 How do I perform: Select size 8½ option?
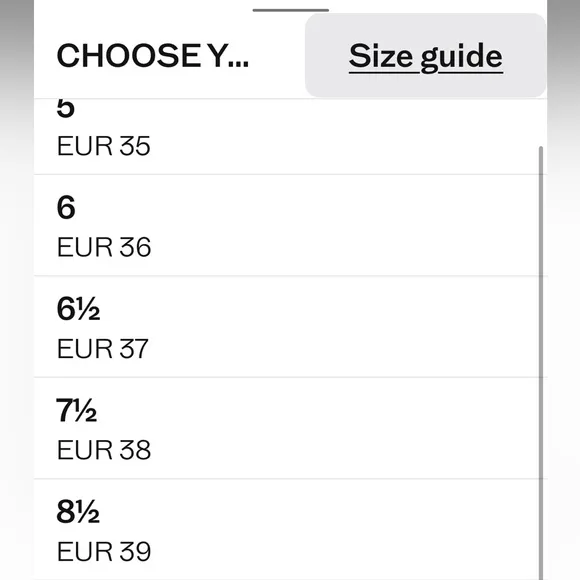coord(290,529)
